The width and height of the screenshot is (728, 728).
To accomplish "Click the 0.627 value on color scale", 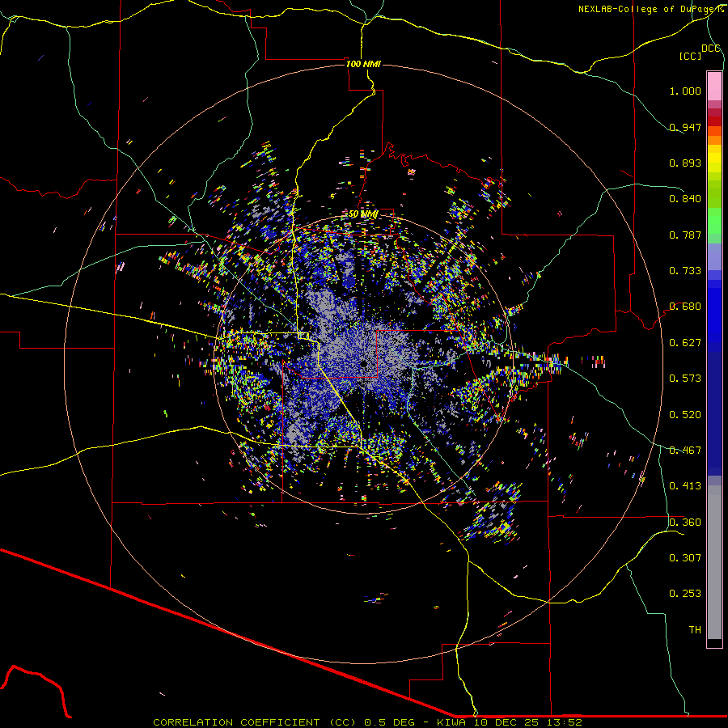I will [685, 343].
